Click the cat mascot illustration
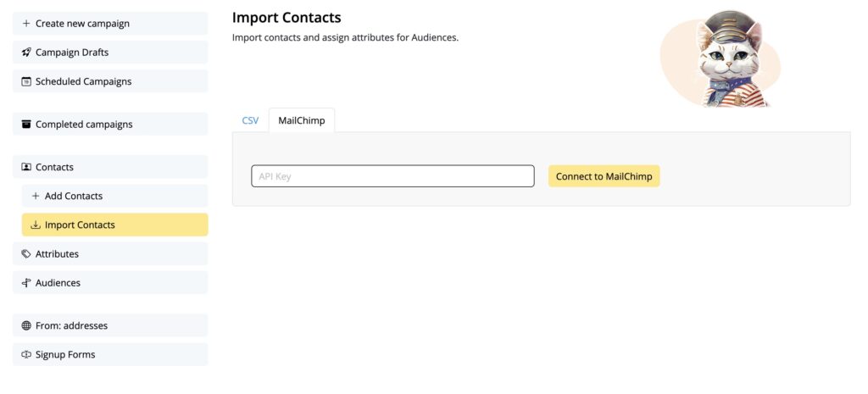Screen dimensions: 868x394 pyautogui.click(x=721, y=58)
